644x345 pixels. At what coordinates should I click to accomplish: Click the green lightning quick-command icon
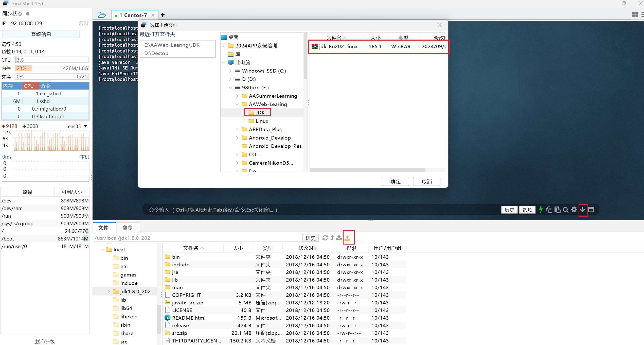(541, 210)
